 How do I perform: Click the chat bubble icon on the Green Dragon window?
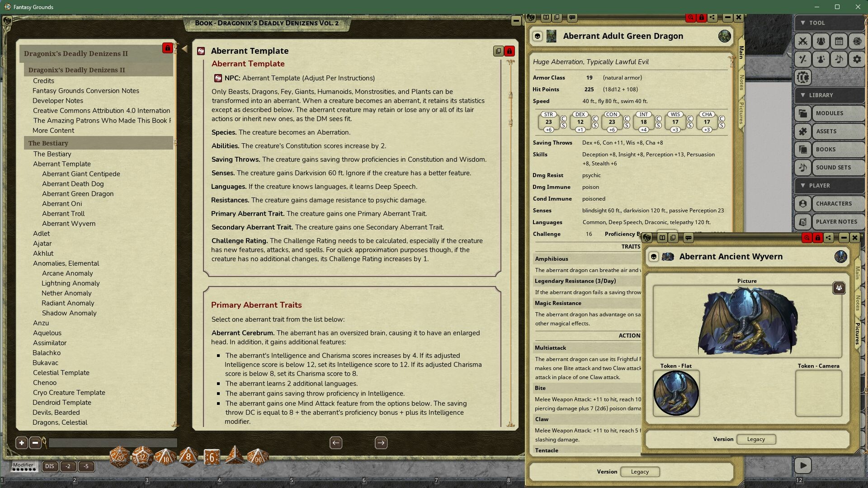coord(572,17)
